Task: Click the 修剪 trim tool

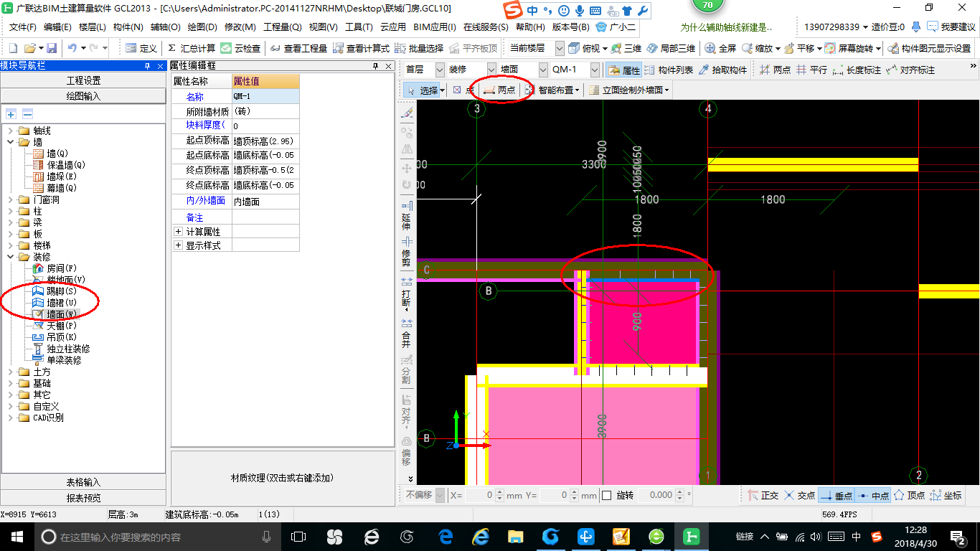Action: [x=407, y=251]
